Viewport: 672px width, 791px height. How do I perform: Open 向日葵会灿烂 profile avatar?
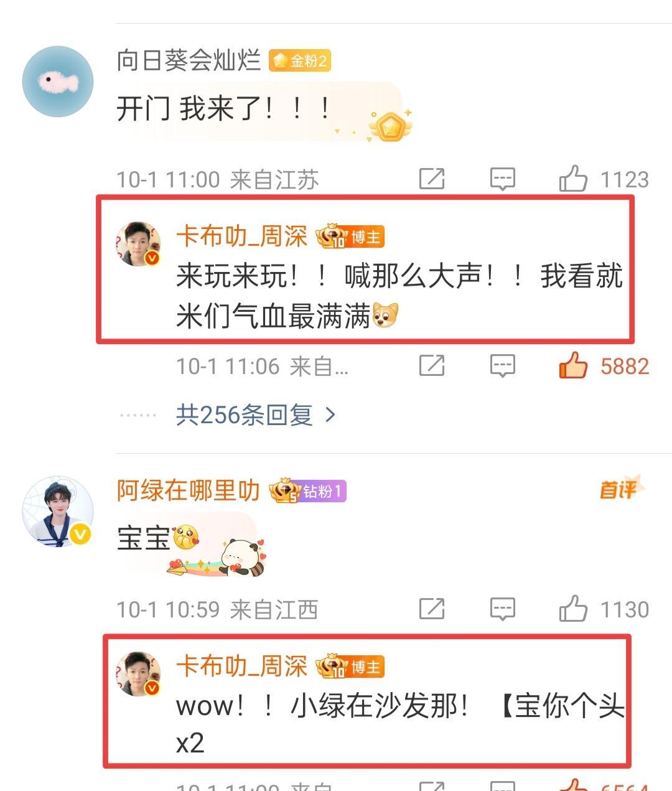(58, 81)
